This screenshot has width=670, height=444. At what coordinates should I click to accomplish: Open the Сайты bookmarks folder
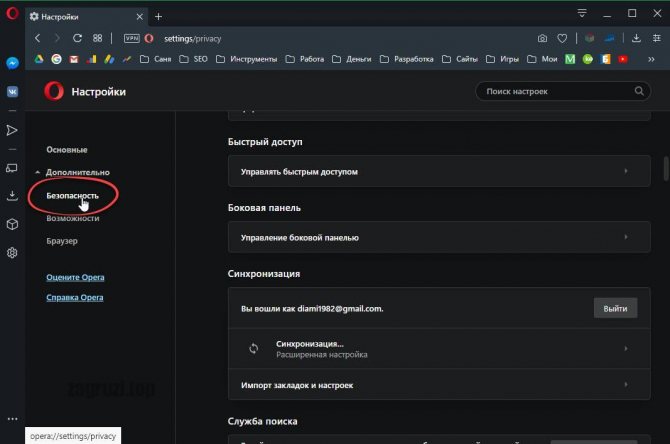459,59
